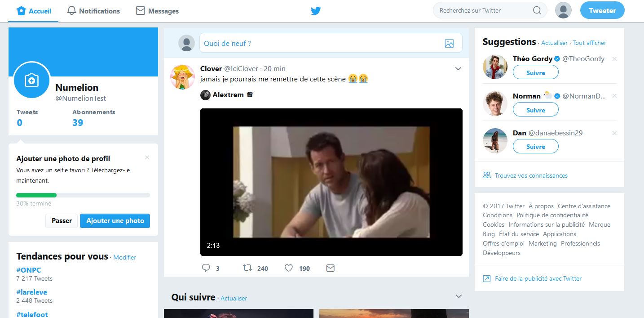This screenshot has width=644, height=318.
Task: Click the Quoi de neuf compose field
Action: tap(331, 43)
